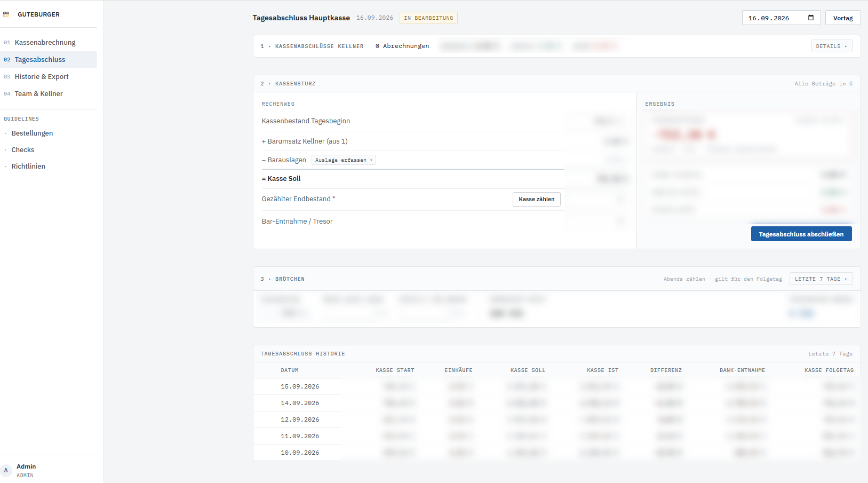The width and height of the screenshot is (868, 483).
Task: Select history row 11.09.2026
Action: tap(557, 436)
